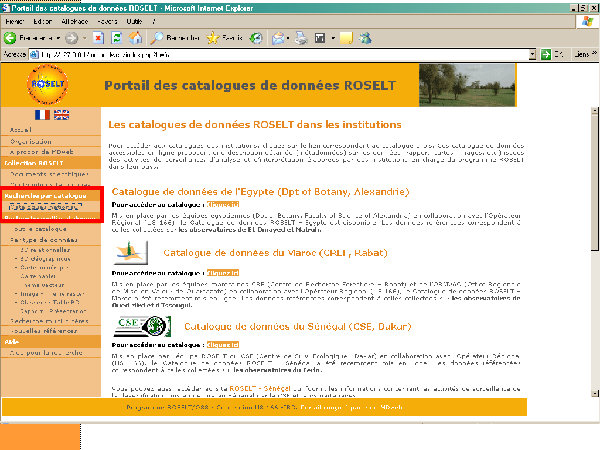The image size is (600, 450).
Task: Follow the ROSELT - Sénégal site link
Action: coord(260,388)
